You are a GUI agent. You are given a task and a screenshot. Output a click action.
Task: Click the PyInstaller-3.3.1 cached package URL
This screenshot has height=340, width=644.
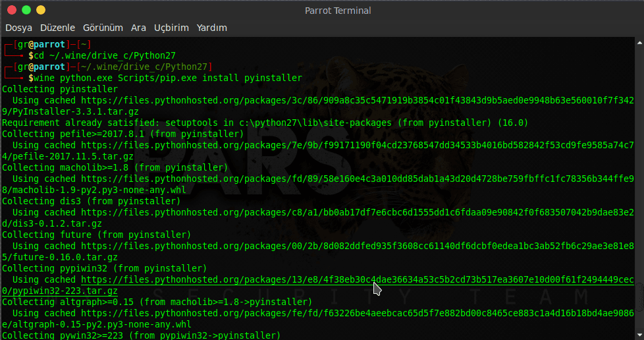coord(357,100)
